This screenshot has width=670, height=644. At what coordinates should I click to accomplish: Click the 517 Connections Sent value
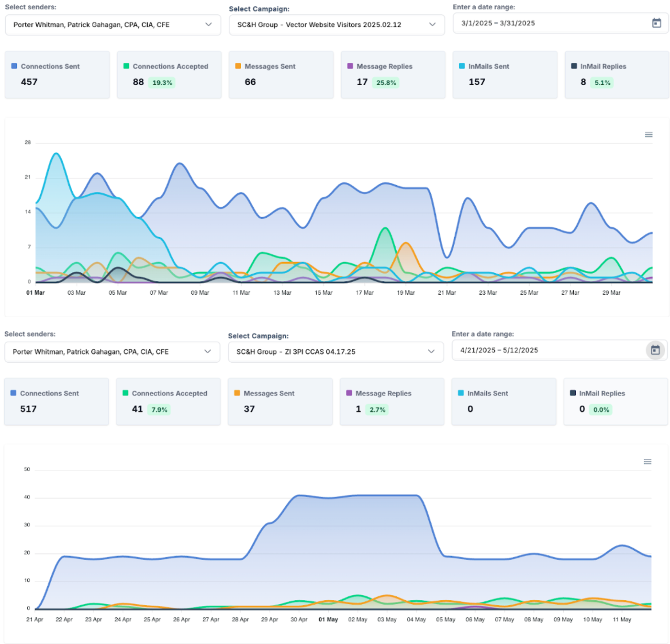pos(28,409)
